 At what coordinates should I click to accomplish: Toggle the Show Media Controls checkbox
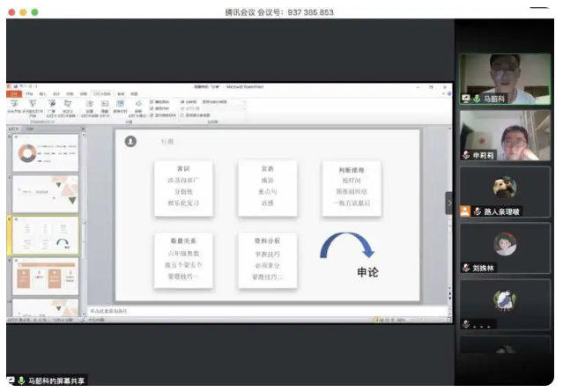152,115
